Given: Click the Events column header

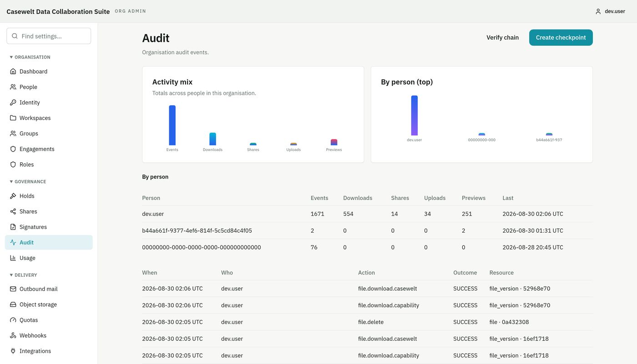Looking at the screenshot, I should [319, 198].
